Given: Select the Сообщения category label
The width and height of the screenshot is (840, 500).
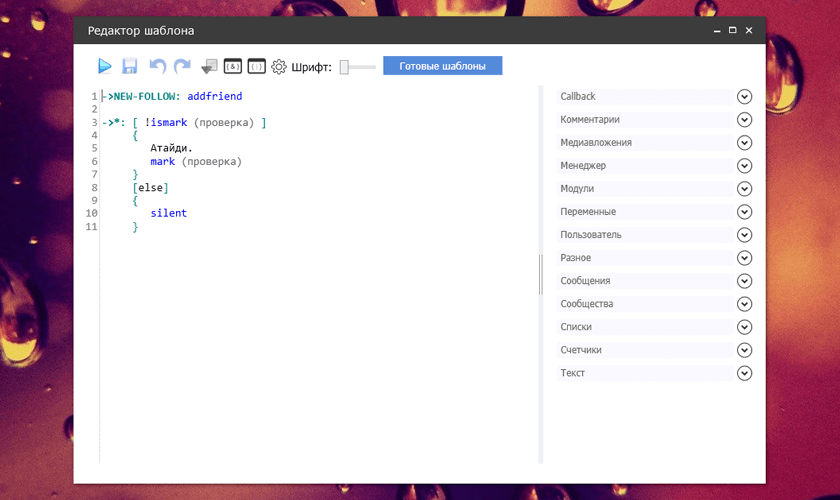Looking at the screenshot, I should [x=585, y=281].
